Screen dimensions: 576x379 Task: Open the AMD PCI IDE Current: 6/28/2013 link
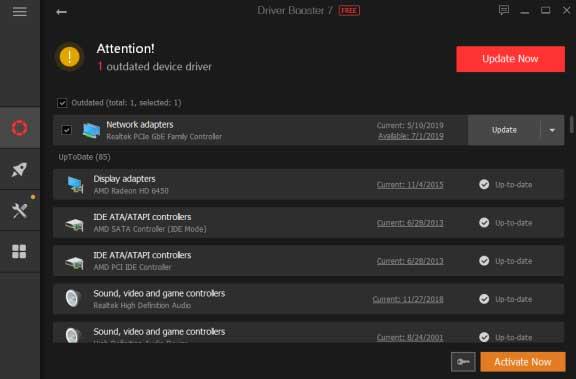[x=410, y=261]
